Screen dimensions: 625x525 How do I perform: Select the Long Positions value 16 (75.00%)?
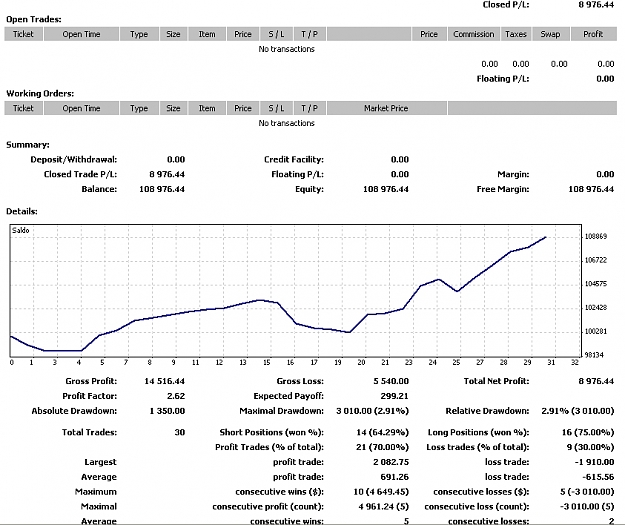click(x=588, y=432)
